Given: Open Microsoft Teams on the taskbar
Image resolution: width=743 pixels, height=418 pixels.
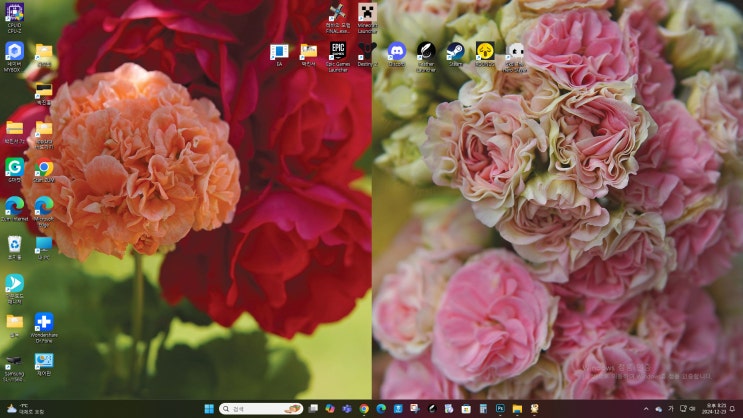Looking at the screenshot, I should (x=347, y=409).
